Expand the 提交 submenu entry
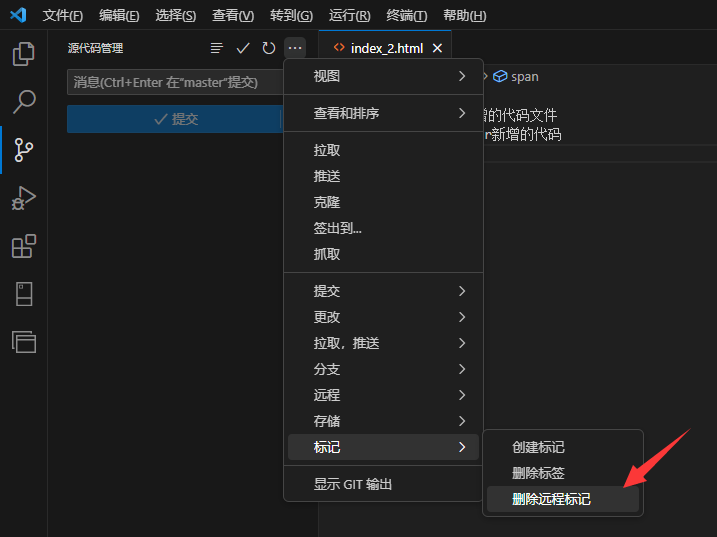 point(383,291)
